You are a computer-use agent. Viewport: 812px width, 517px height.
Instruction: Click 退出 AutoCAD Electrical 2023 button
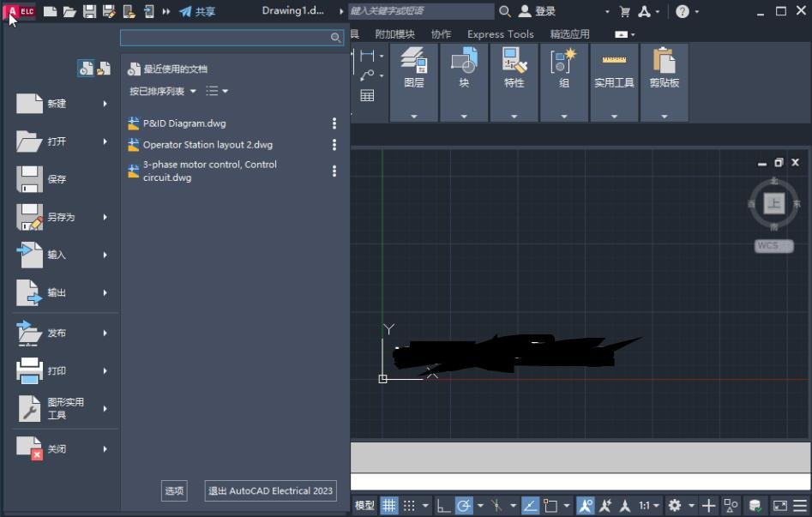(270, 490)
